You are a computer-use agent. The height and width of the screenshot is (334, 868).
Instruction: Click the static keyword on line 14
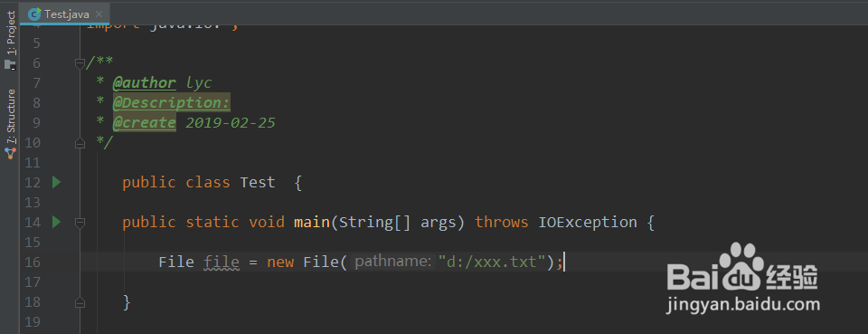click(x=212, y=222)
